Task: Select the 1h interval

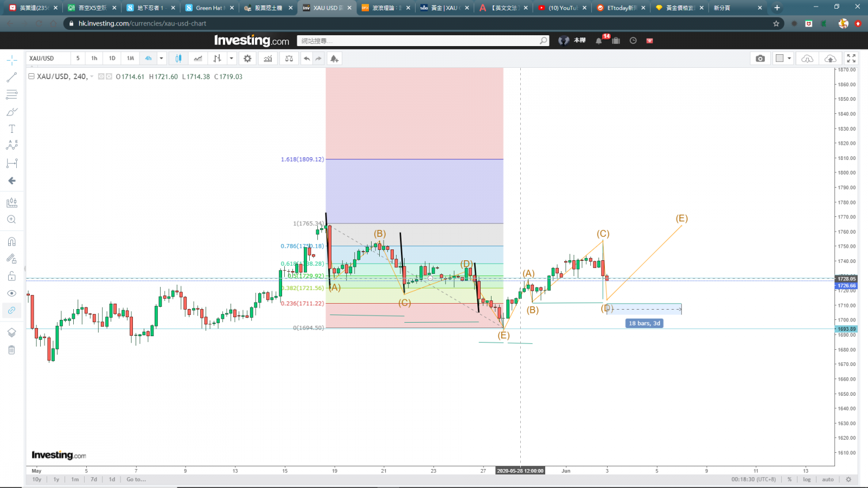Action: (94, 59)
